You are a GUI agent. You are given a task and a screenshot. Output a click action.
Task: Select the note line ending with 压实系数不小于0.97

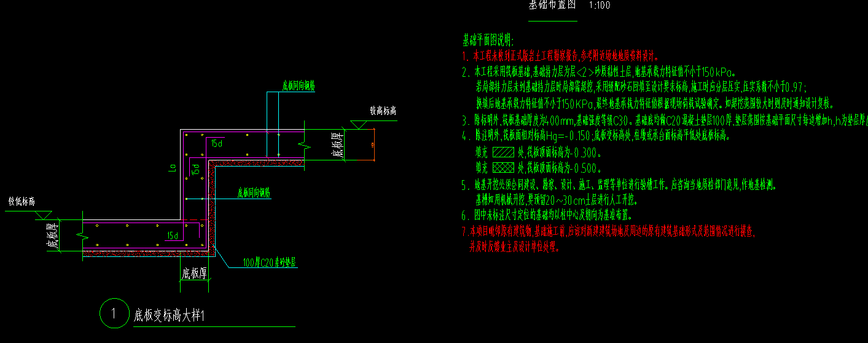(x=641, y=86)
